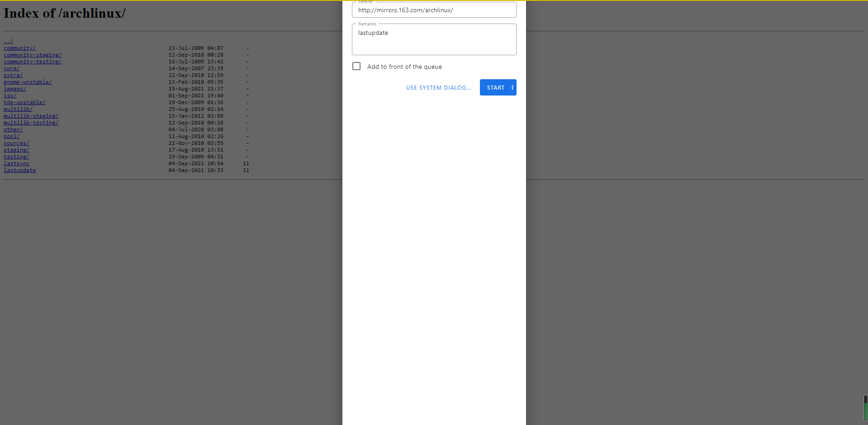This screenshot has width=868, height=425.
Task: Visit the kde-unstable/ folder link
Action: tap(24, 102)
